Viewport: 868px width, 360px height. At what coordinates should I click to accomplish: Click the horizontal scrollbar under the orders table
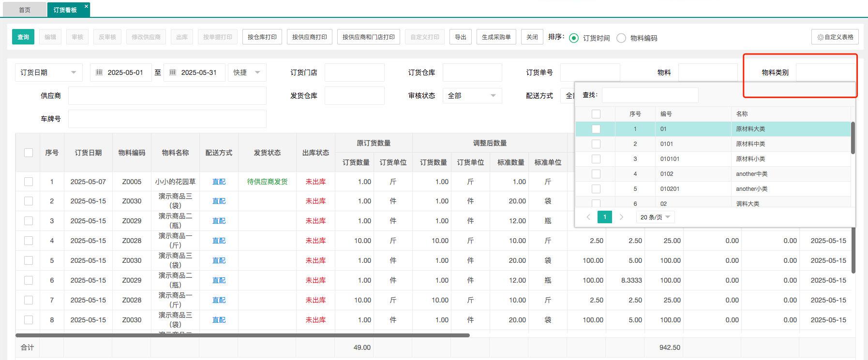[x=242, y=335]
